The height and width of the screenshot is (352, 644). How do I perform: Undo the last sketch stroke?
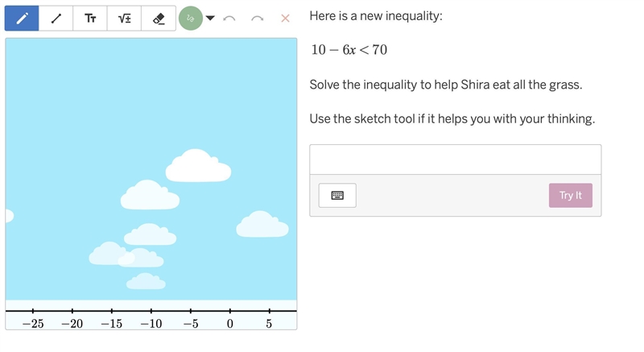229,19
